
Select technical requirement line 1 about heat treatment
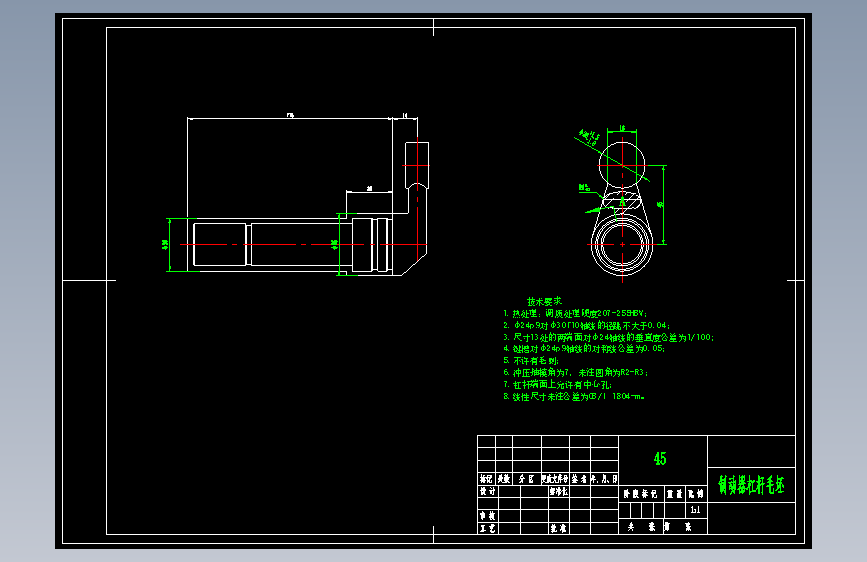575,314
